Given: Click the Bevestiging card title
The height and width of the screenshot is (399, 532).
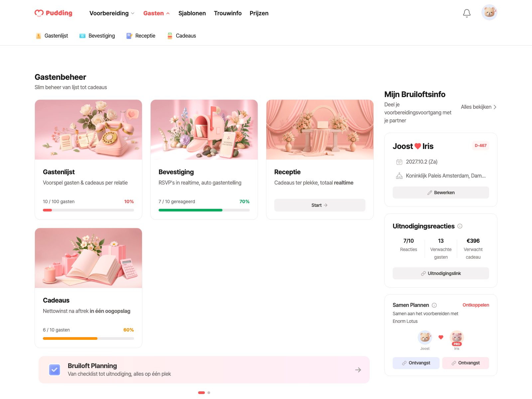Looking at the screenshot, I should 176,172.
